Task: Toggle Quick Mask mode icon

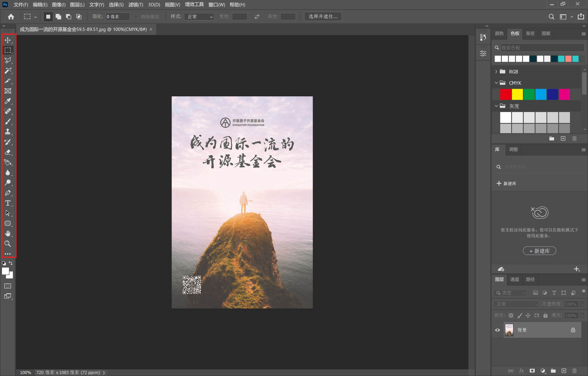Action: [8, 286]
